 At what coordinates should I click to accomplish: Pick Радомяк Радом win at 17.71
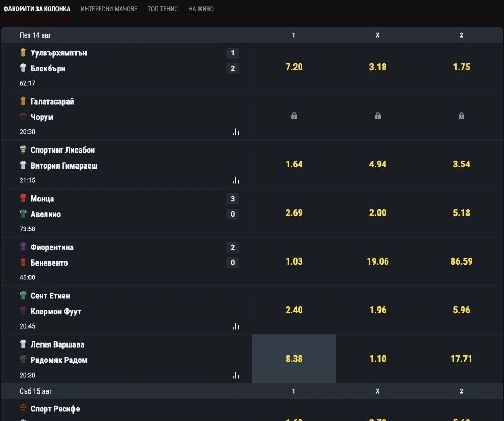point(461,359)
